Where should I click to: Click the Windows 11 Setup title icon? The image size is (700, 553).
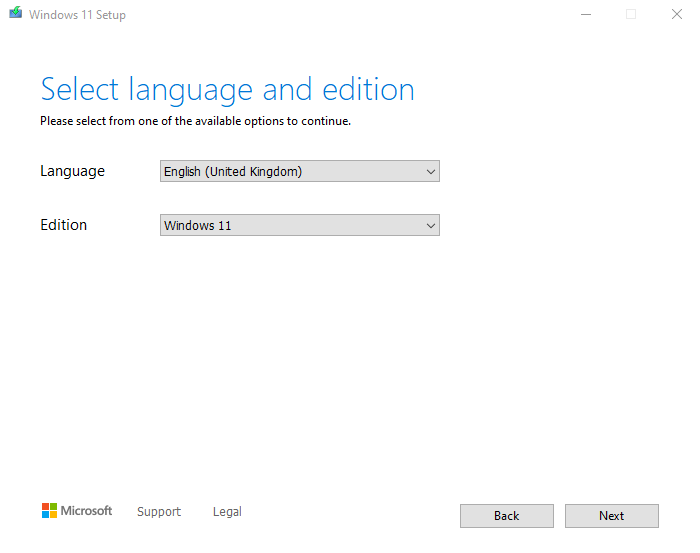coord(16,12)
